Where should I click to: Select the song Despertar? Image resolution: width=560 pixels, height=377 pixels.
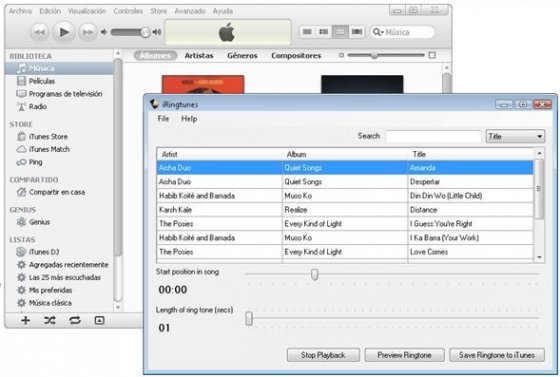345,182
